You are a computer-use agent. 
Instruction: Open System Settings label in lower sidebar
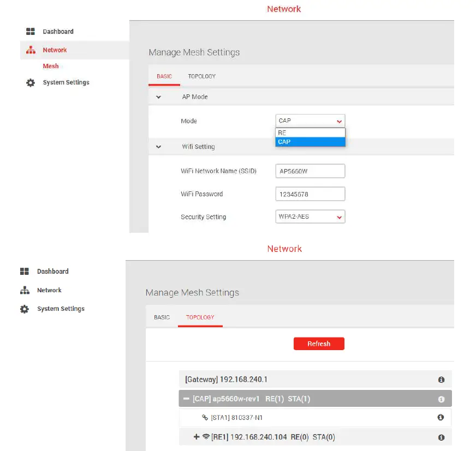tap(61, 309)
